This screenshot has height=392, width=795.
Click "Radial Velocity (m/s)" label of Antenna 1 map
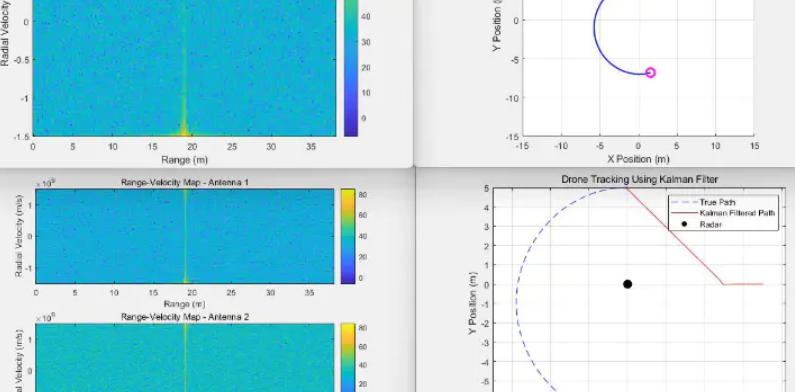18,236
